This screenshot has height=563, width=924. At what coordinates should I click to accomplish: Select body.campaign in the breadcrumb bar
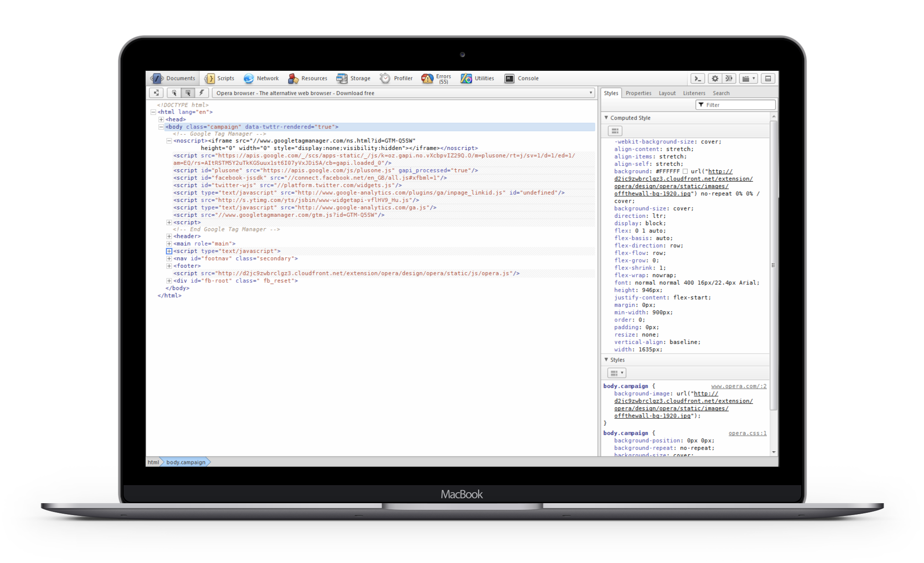click(186, 462)
